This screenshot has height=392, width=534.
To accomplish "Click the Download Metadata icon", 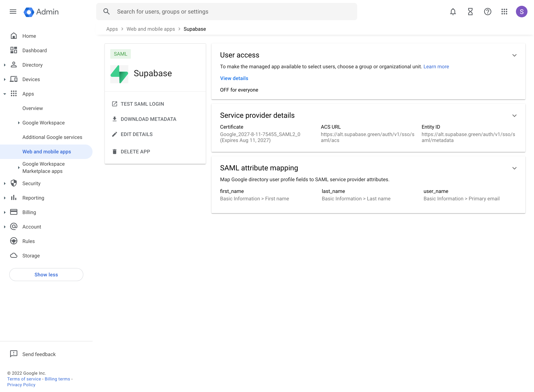I will (x=115, y=119).
